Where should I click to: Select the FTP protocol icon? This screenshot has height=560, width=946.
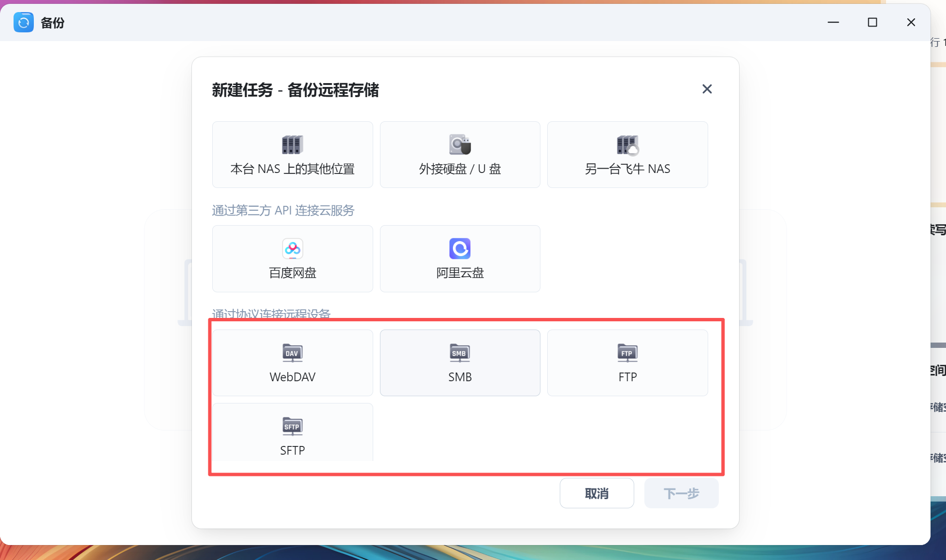tap(627, 353)
